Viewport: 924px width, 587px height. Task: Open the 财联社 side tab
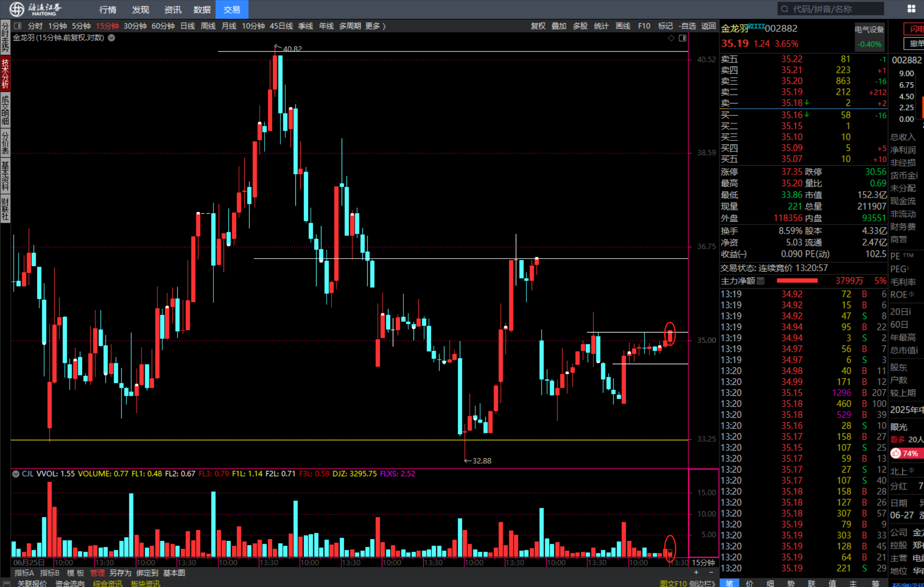5,209
